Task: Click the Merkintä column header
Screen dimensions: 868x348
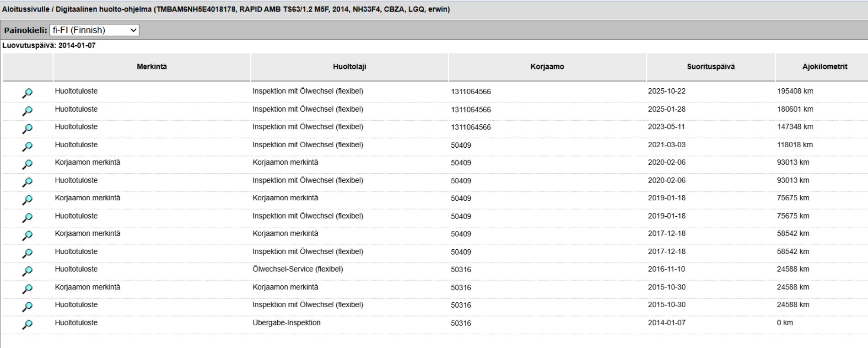Action: (x=152, y=67)
